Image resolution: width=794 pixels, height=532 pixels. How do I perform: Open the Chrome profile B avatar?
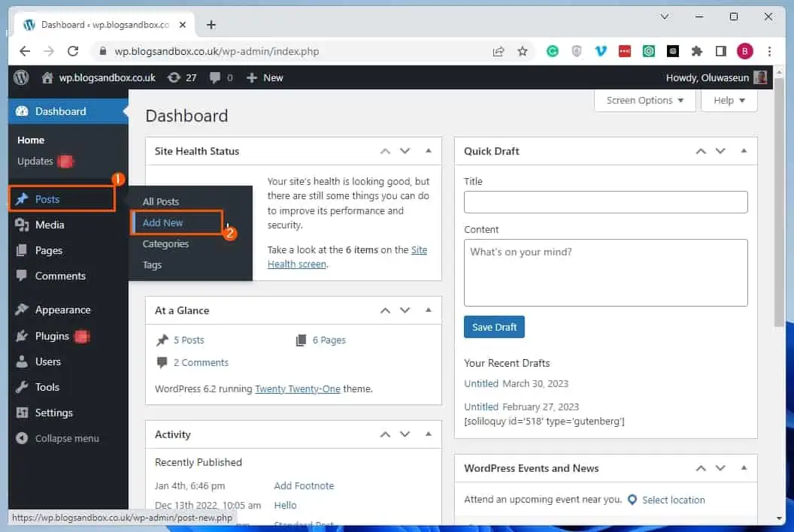pyautogui.click(x=745, y=51)
